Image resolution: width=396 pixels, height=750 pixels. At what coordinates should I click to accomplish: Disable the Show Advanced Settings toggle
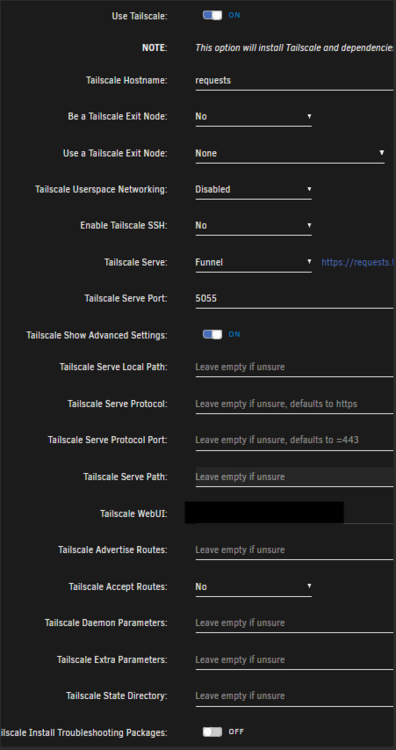212,334
